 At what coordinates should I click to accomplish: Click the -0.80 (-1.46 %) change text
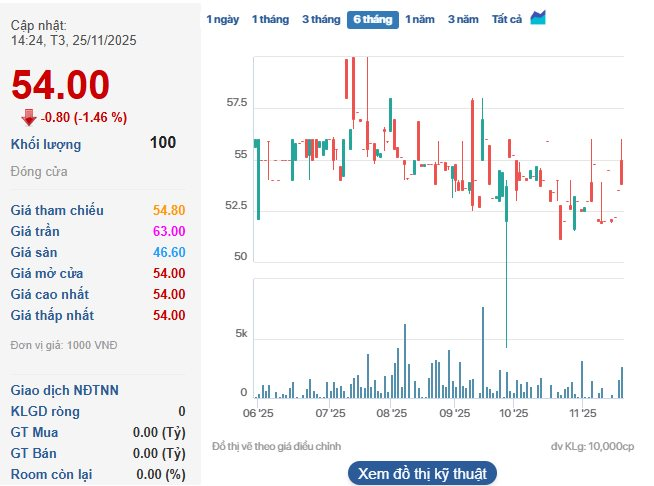tap(84, 117)
